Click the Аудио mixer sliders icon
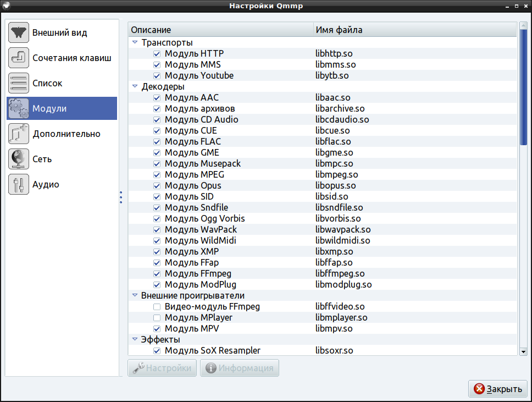Image resolution: width=532 pixels, height=402 pixels. click(x=19, y=185)
